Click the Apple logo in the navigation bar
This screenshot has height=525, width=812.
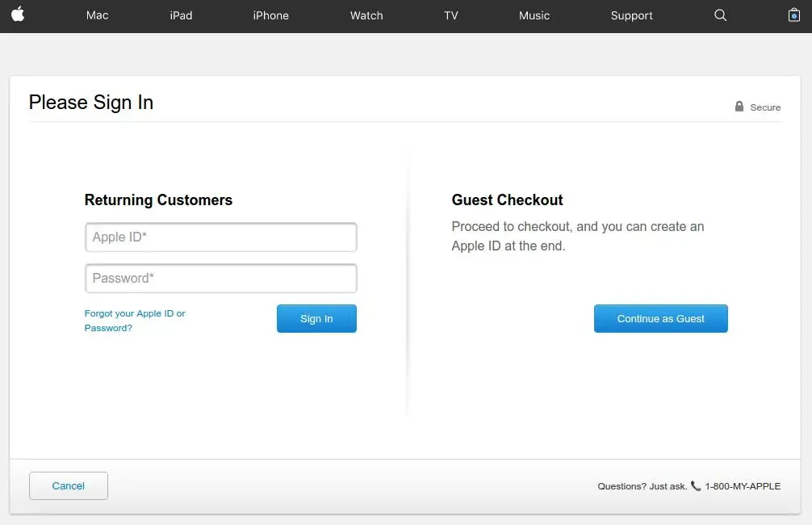[x=18, y=15]
